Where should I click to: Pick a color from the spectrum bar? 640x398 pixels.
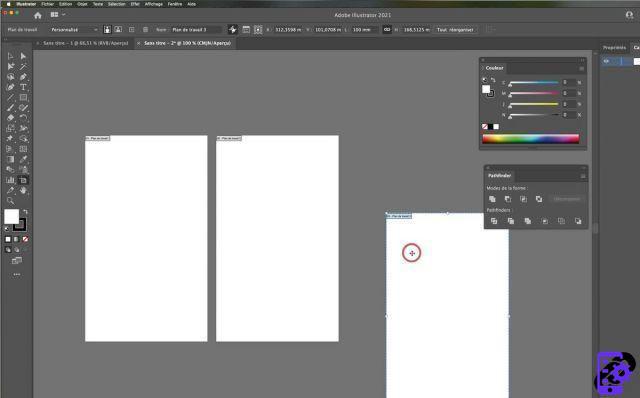pyautogui.click(x=531, y=139)
